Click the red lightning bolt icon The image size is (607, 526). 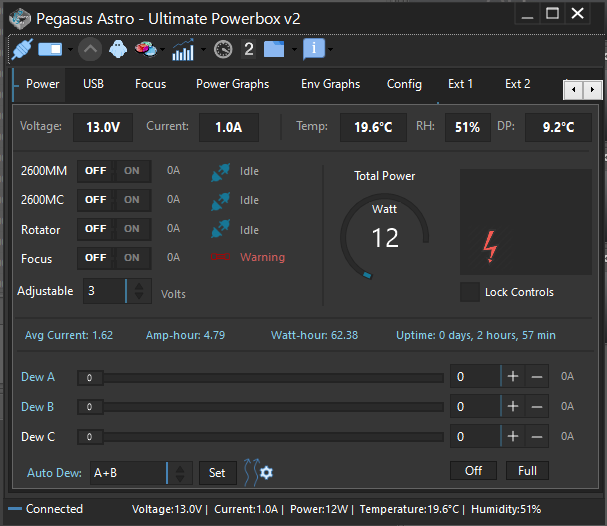(490, 247)
